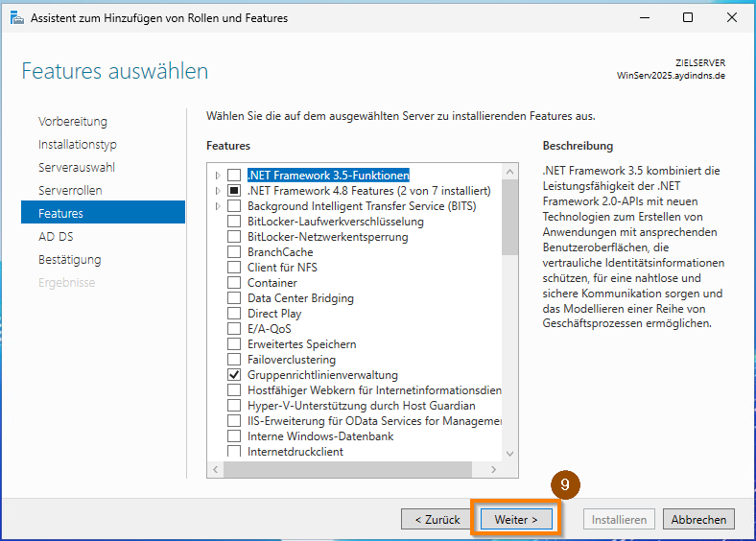This screenshot has height=541, width=756.
Task: Select the Features step in sidebar
Action: [104, 213]
